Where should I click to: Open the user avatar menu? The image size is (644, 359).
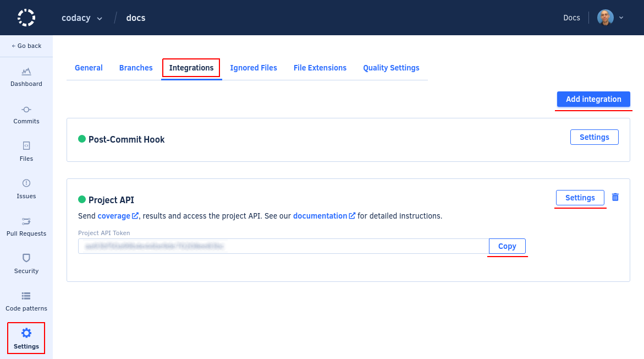tap(604, 17)
